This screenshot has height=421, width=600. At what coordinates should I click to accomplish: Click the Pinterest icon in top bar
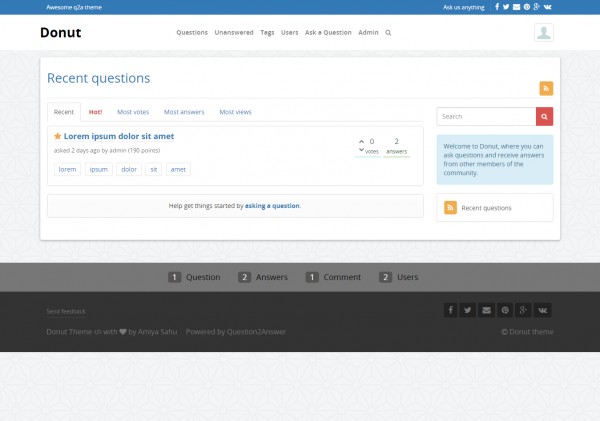coord(527,7)
